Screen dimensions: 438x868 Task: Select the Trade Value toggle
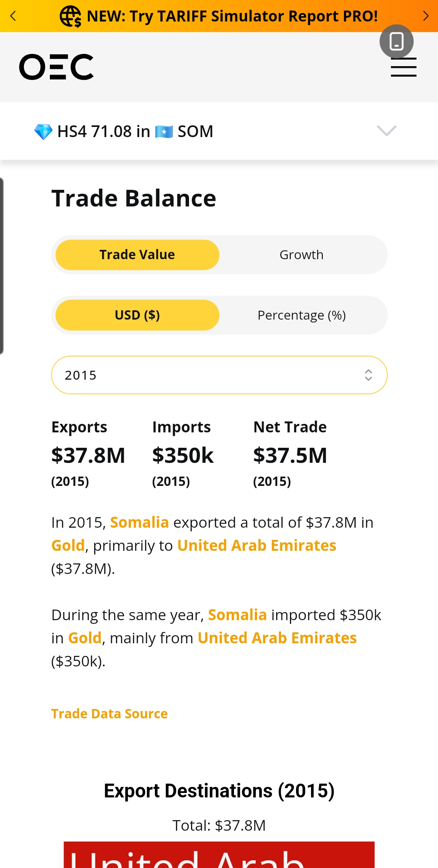pyautogui.click(x=137, y=255)
